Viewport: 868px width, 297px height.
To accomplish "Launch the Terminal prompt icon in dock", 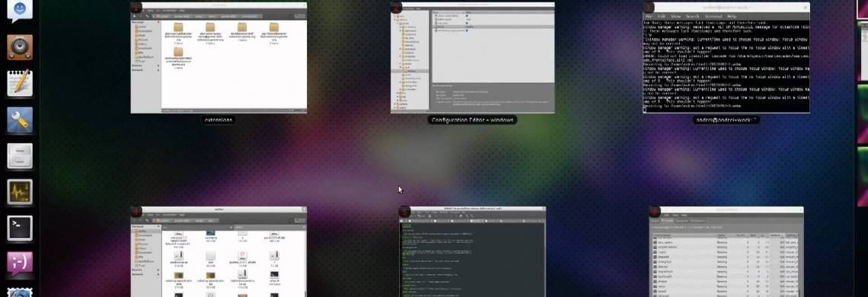I will click(20, 228).
